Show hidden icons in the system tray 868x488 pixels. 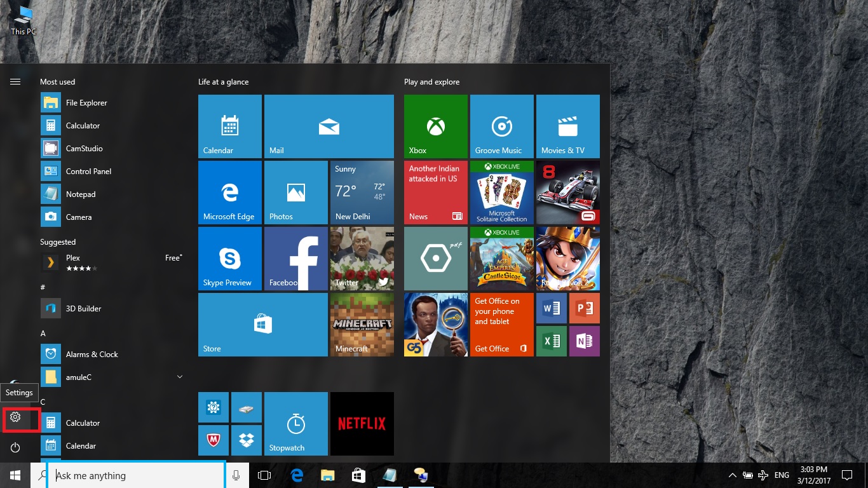(733, 475)
